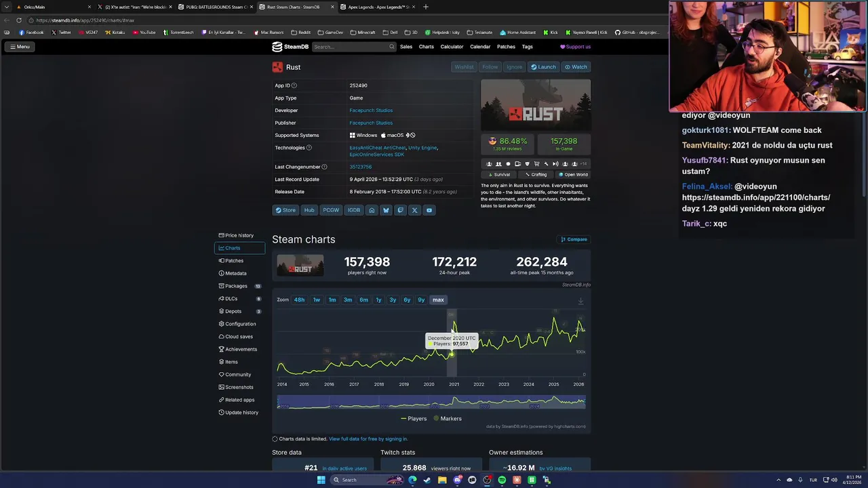This screenshot has width=868, height=488.
Task: Open Facepunch Studios developer link
Action: [371, 110]
